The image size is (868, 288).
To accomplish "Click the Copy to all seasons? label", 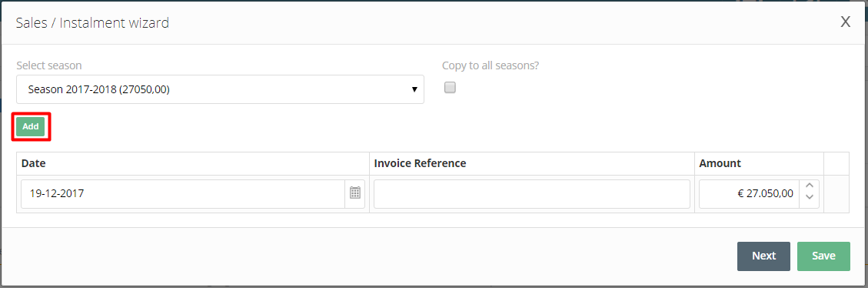I will (x=491, y=65).
